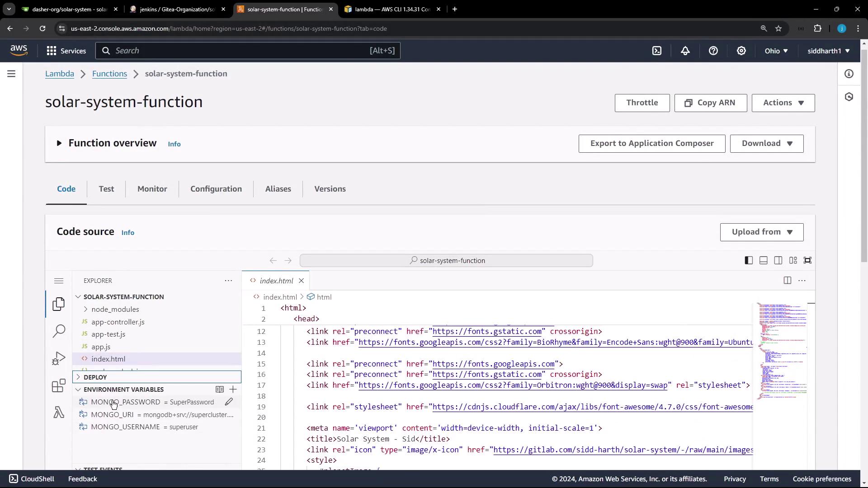868x488 pixels.
Task: Open the notifications bell icon
Action: (x=685, y=51)
